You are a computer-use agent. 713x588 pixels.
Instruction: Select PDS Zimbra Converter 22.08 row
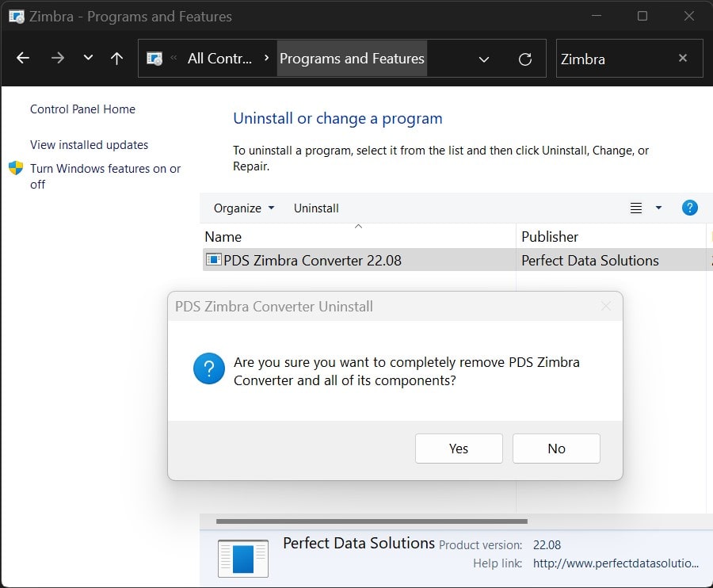(457, 260)
